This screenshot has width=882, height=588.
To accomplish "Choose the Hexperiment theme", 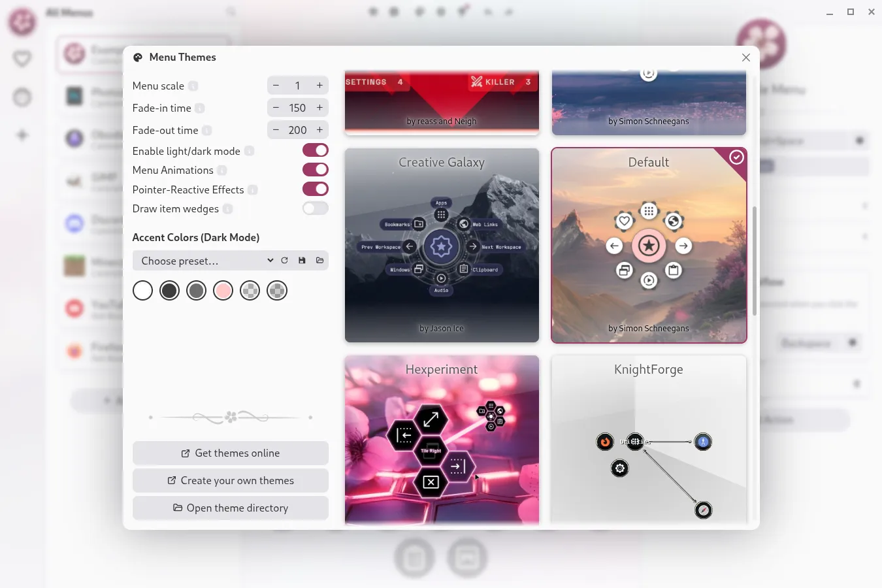I will click(442, 439).
